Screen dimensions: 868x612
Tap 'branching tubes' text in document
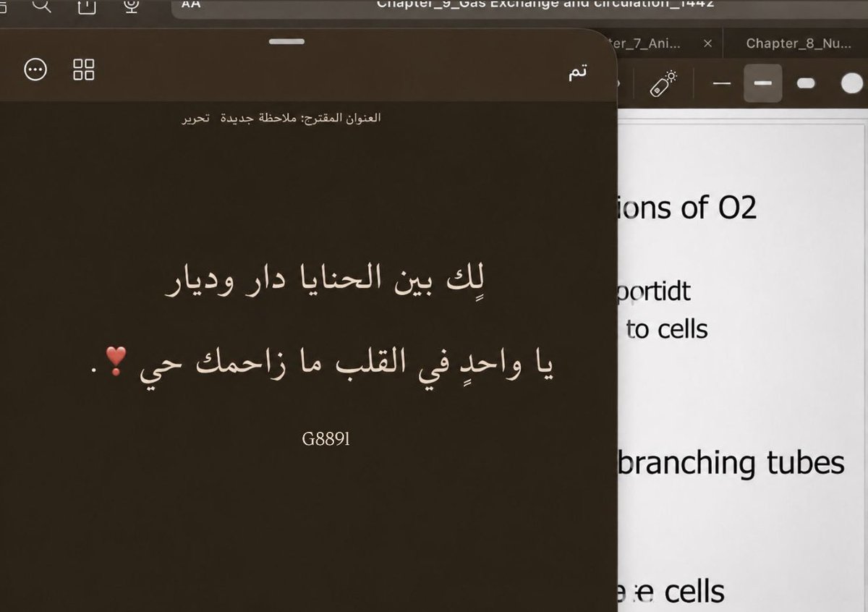click(731, 463)
